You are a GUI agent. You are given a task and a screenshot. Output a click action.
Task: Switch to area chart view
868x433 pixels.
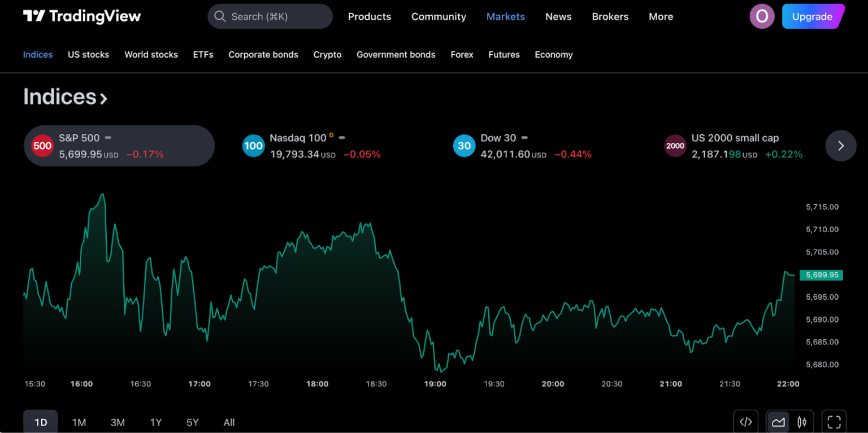[779, 422]
